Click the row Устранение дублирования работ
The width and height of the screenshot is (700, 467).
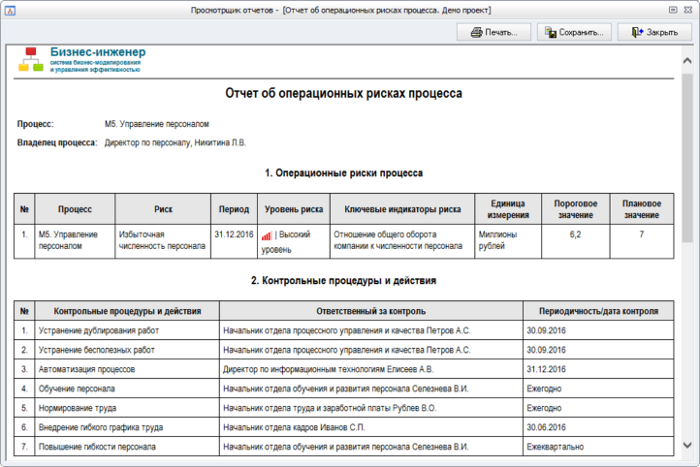344,330
